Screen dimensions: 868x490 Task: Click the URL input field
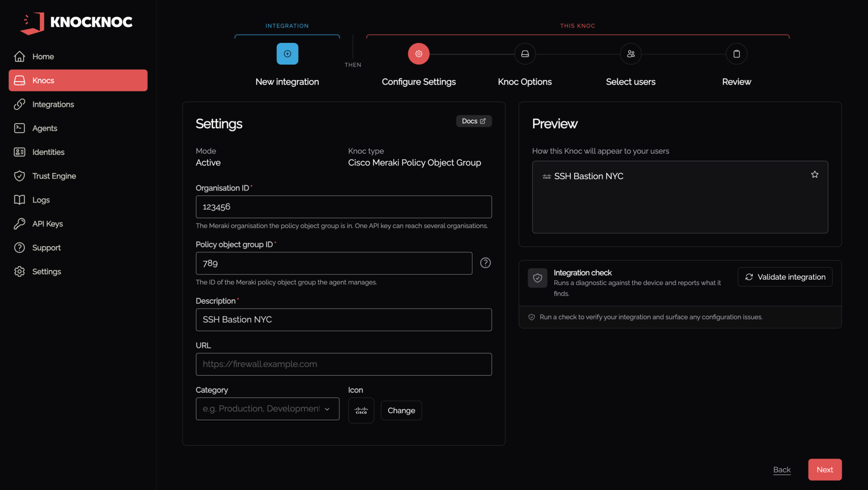pyautogui.click(x=344, y=364)
